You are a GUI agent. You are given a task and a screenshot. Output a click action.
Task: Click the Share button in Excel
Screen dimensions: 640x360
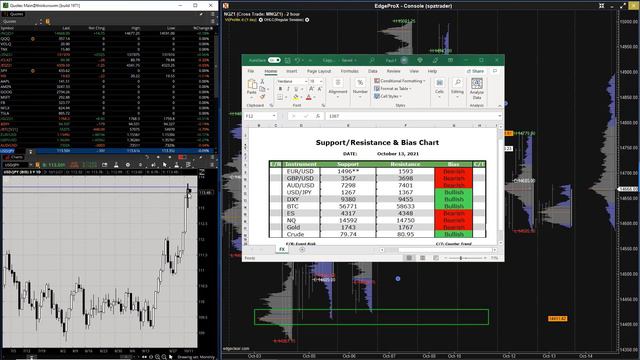click(x=476, y=71)
